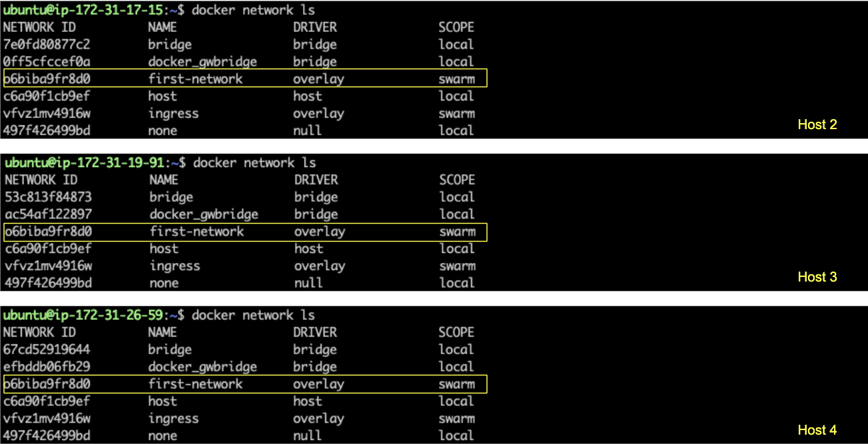Click bridge name in 53c813f84873 row

171,197
